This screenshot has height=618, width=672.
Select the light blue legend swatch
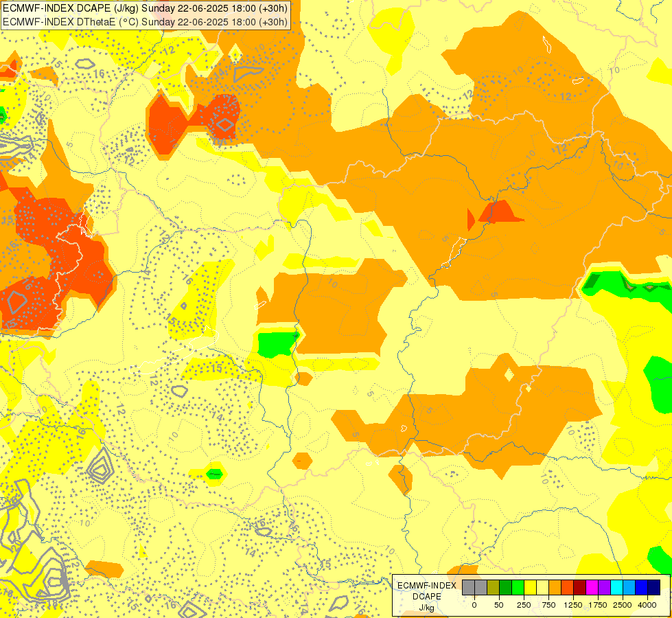[x=629, y=587]
